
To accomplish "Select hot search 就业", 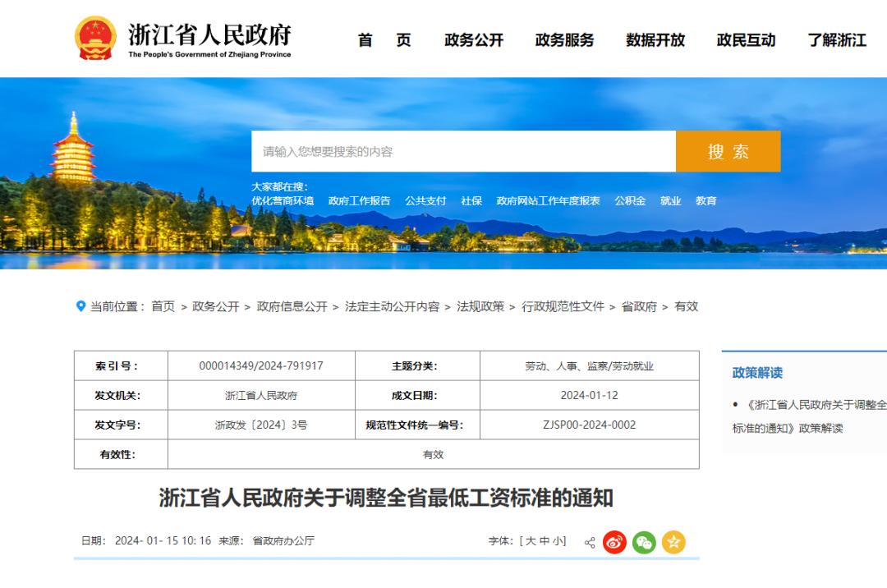I will pyautogui.click(x=670, y=200).
